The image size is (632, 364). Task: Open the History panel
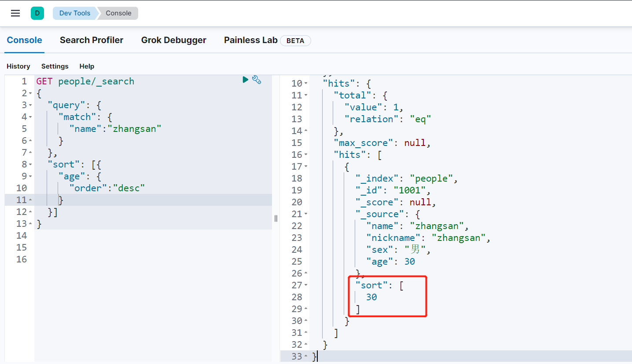pos(18,66)
